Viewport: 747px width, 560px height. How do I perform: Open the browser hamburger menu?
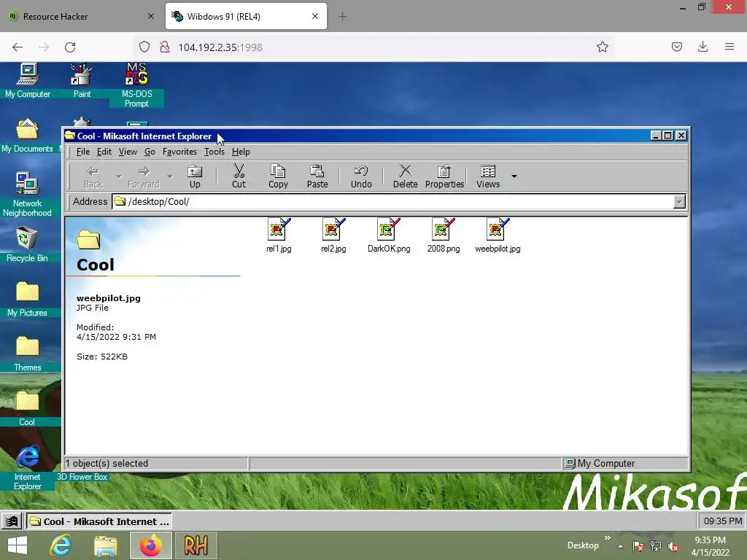point(729,47)
